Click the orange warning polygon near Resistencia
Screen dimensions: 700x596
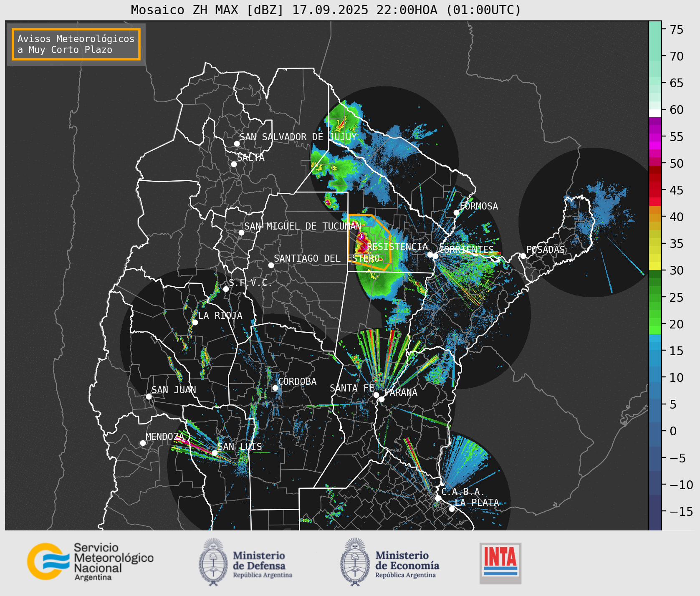pyautogui.click(x=369, y=242)
